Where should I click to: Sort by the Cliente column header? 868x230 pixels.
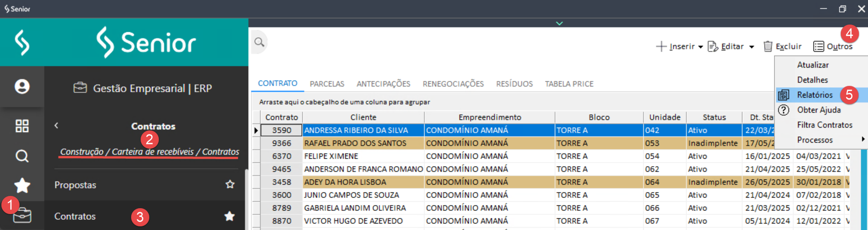coord(363,117)
